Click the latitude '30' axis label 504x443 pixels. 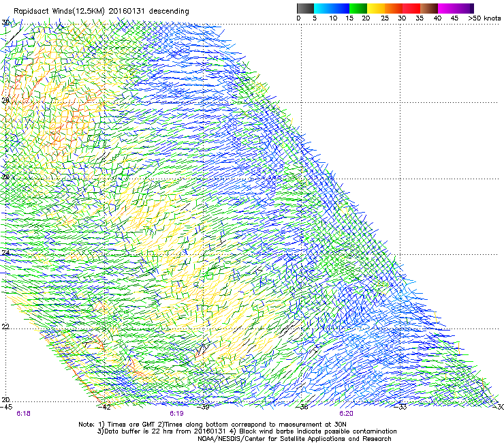tap(5, 22)
